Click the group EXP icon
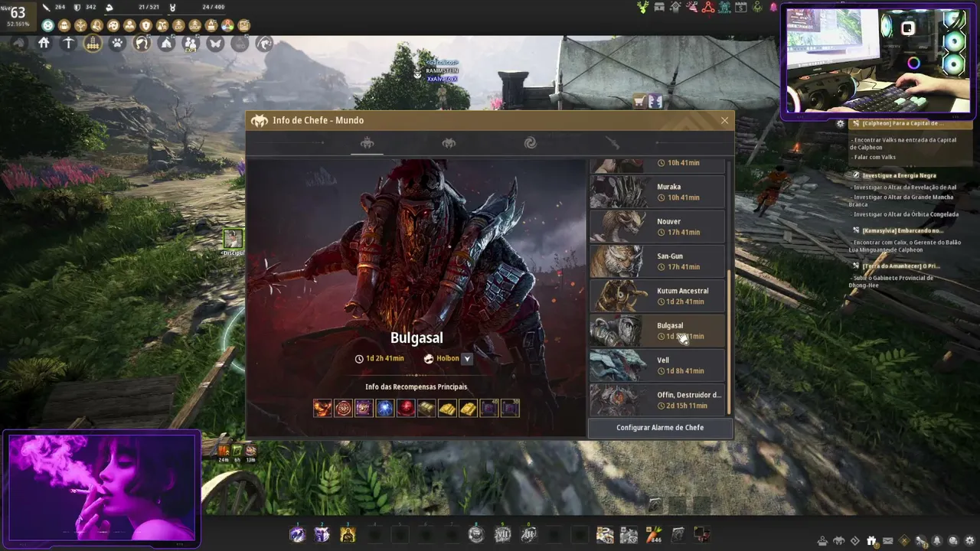Image resolution: width=980 pixels, height=551 pixels. 191,44
